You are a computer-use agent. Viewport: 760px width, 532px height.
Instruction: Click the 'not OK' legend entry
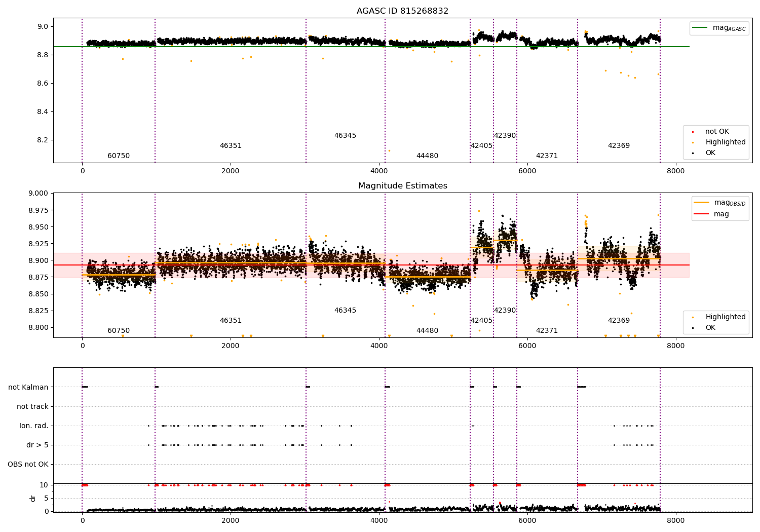coord(717,132)
